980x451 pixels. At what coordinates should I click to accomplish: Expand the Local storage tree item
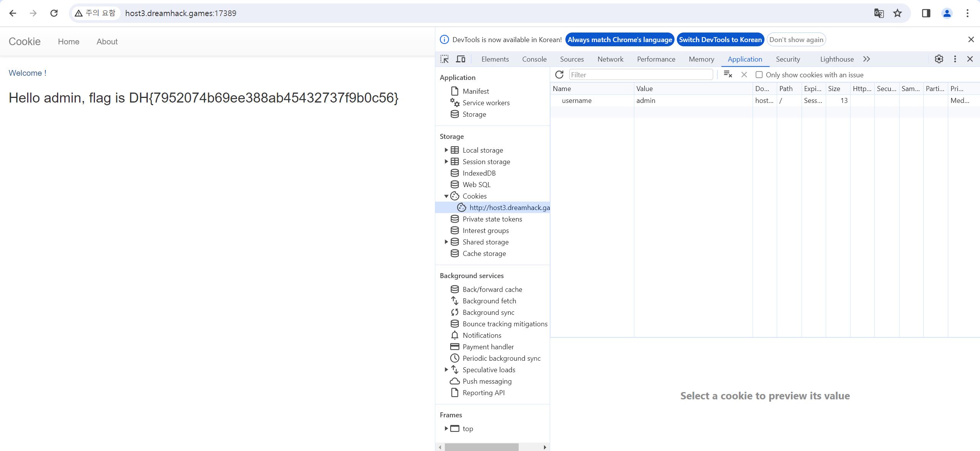tap(446, 150)
